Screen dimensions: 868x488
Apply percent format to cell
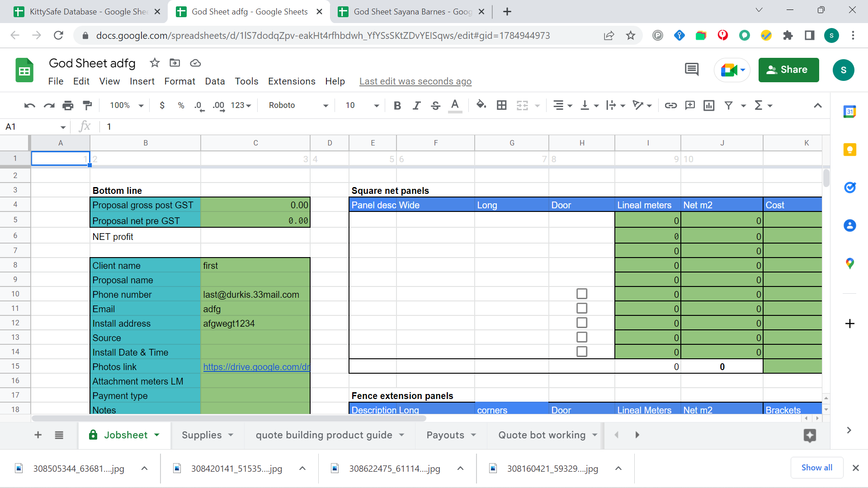coord(181,105)
